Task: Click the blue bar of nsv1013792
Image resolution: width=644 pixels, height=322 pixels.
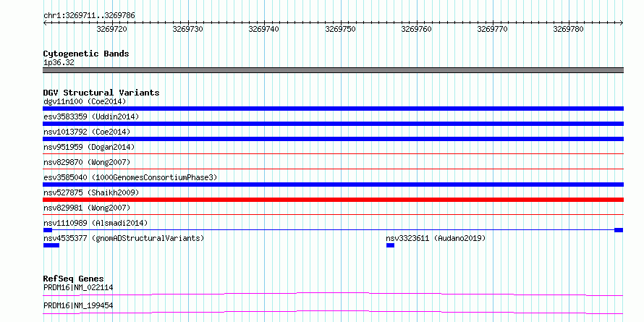Action: click(x=333, y=139)
